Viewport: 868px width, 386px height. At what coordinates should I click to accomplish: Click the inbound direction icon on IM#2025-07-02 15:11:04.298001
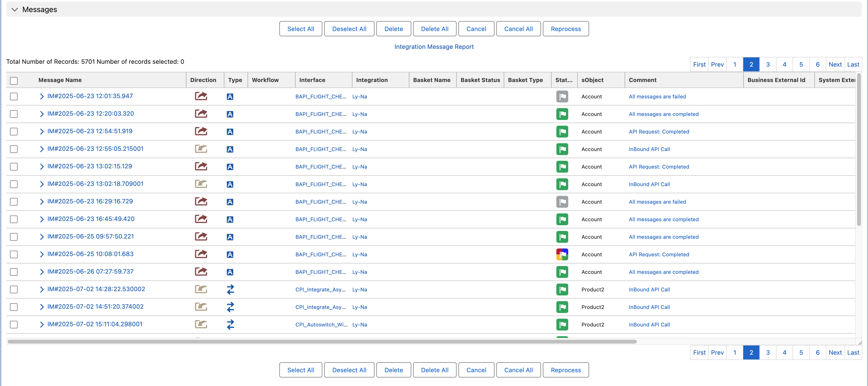pyautogui.click(x=201, y=324)
